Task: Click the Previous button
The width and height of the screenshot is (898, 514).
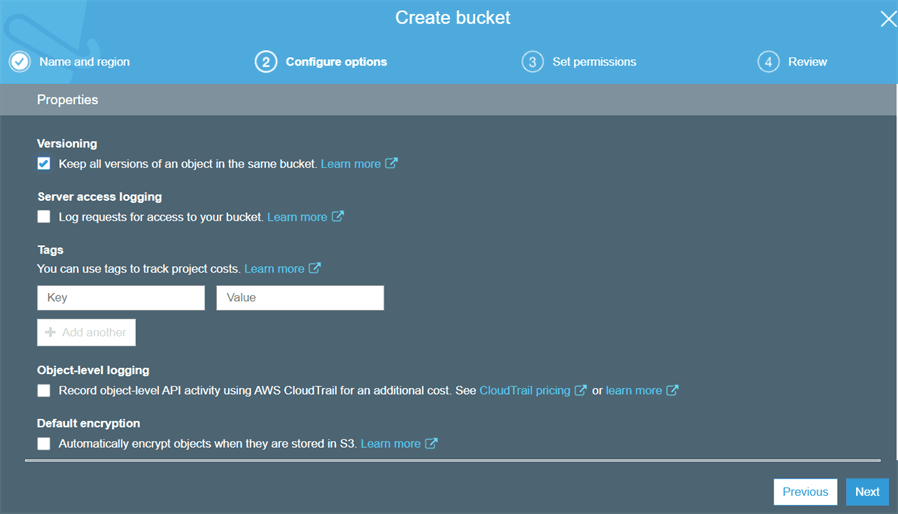Action: click(805, 492)
